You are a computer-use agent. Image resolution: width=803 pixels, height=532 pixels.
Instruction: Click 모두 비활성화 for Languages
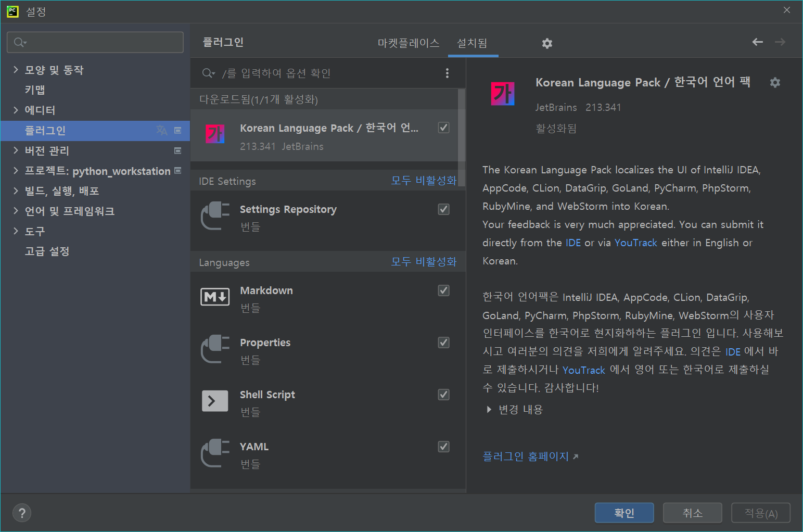(424, 262)
